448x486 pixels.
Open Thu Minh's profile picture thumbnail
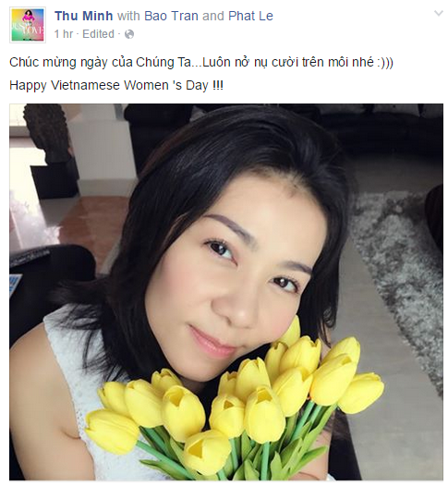click(x=28, y=25)
